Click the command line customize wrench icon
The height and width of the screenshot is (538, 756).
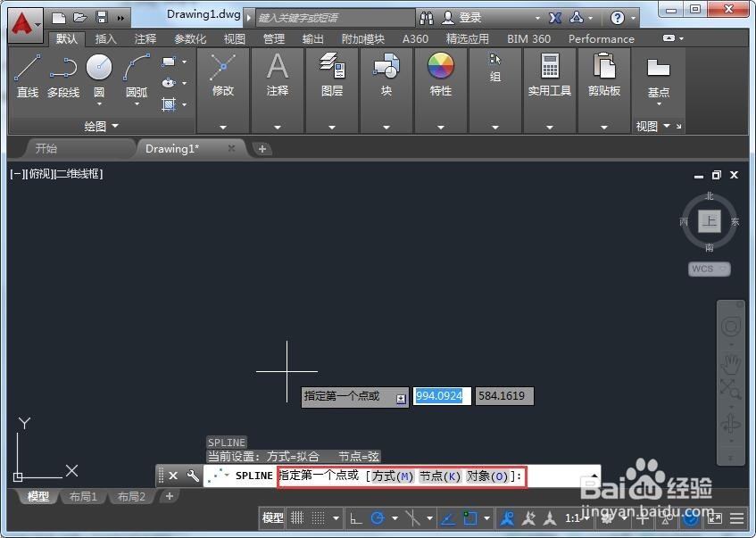point(193,476)
